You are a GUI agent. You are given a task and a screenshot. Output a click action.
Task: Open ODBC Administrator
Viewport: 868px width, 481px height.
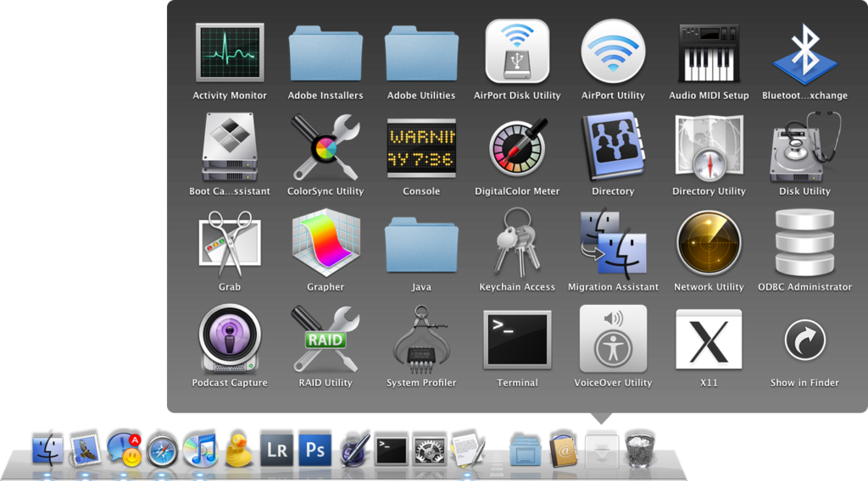point(804,243)
